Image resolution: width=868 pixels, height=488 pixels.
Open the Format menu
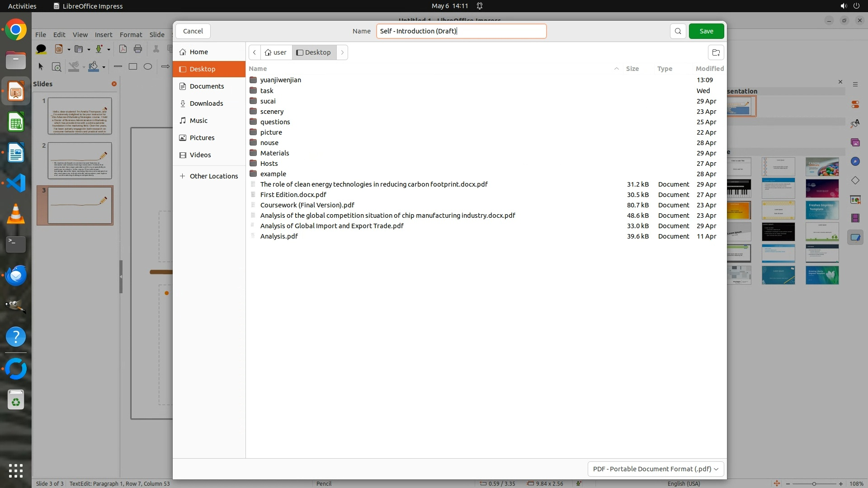point(131,34)
